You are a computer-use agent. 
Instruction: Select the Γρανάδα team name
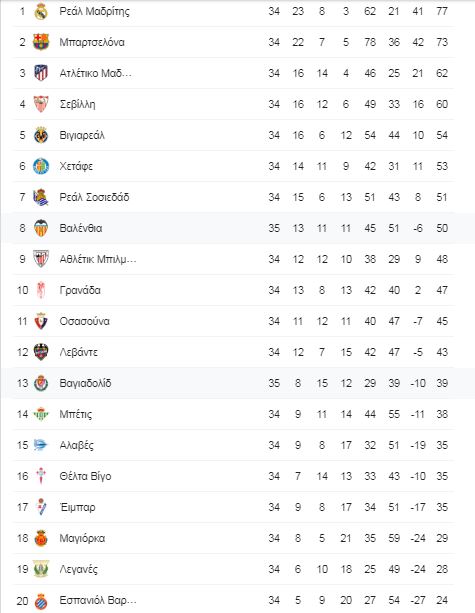point(80,290)
